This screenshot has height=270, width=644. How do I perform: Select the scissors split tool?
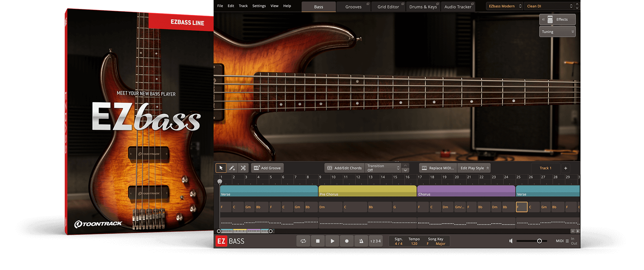click(x=243, y=168)
